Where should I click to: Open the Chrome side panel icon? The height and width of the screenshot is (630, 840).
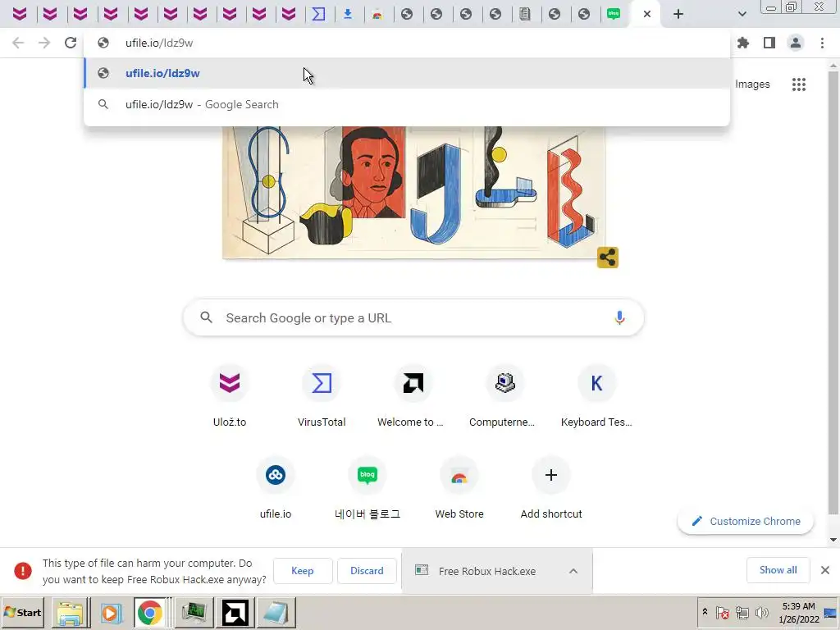pyautogui.click(x=769, y=43)
